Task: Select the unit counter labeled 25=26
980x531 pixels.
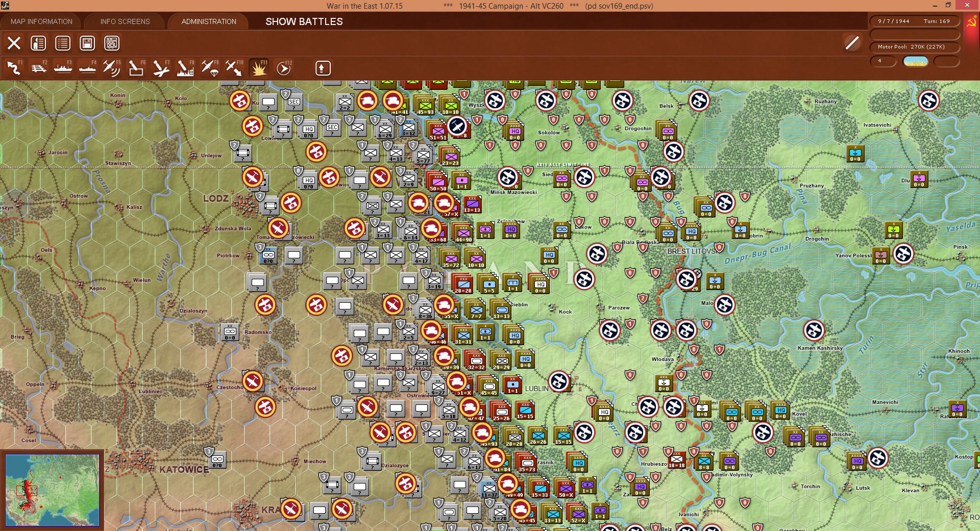Action: tap(502, 412)
